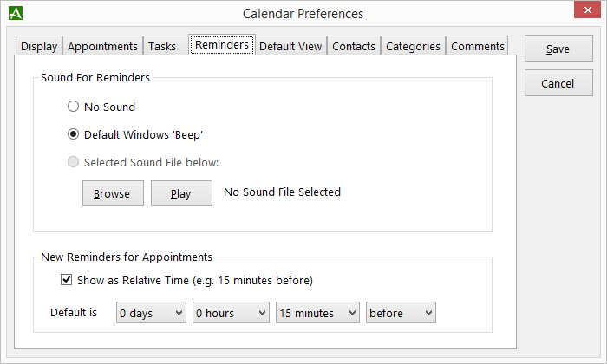
Task: Open the Contacts tab
Action: coord(354,46)
